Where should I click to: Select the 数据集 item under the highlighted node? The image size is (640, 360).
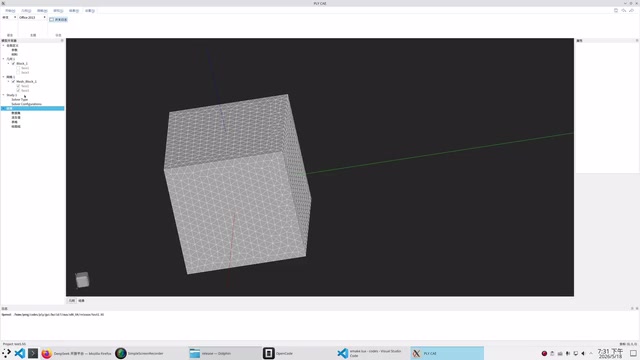(16, 113)
